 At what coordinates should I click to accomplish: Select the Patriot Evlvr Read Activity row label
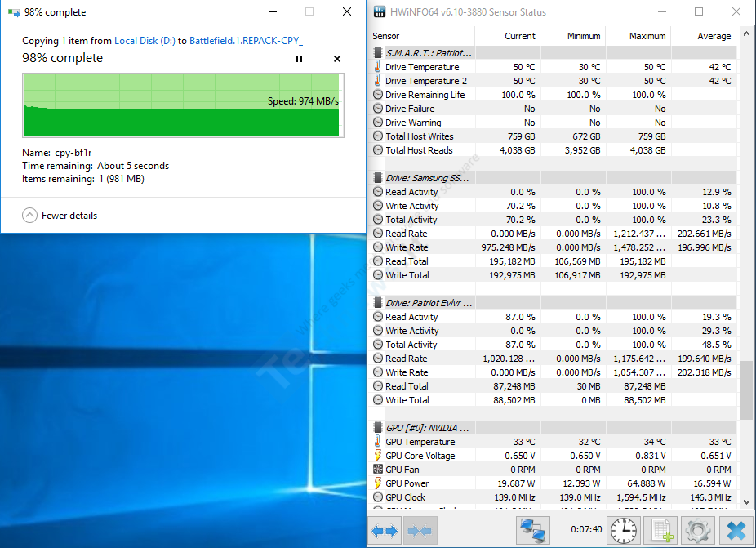[411, 316]
